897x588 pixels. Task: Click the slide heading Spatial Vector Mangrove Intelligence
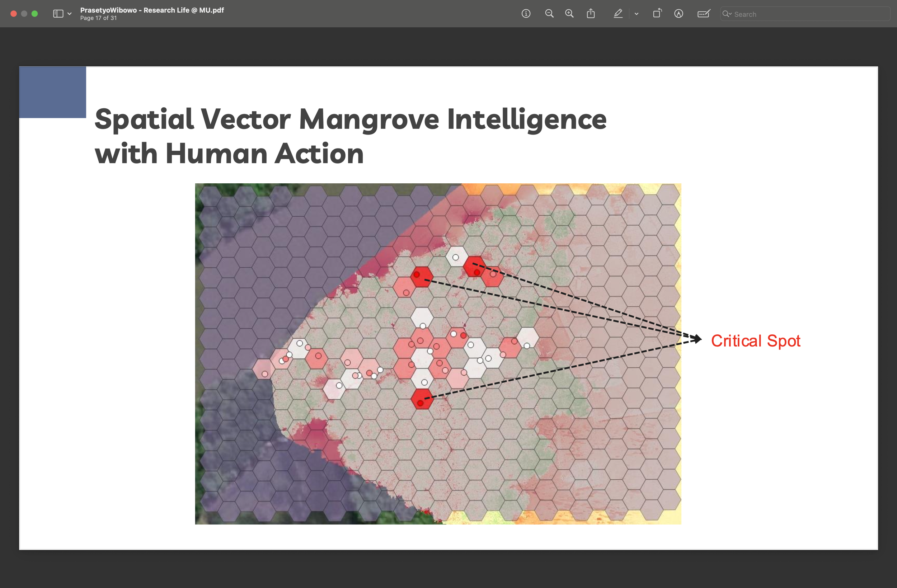point(350,119)
